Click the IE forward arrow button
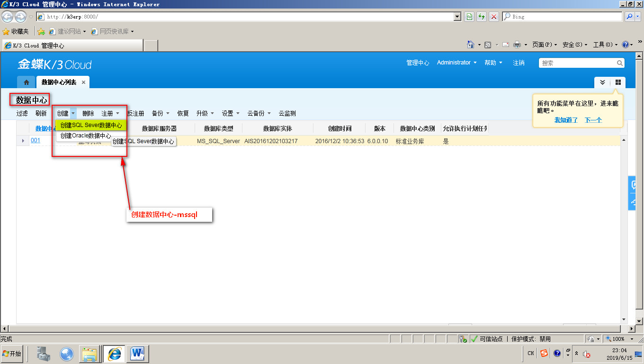Viewport: 644px width, 364px height. pyautogui.click(x=20, y=17)
